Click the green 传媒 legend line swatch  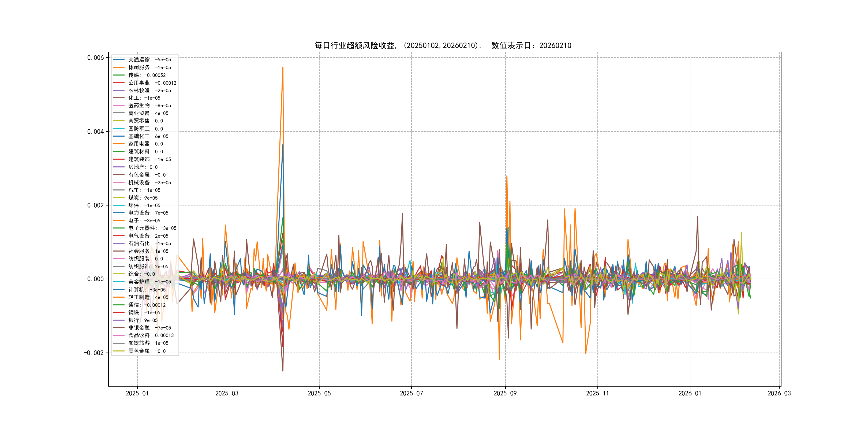tap(119, 75)
